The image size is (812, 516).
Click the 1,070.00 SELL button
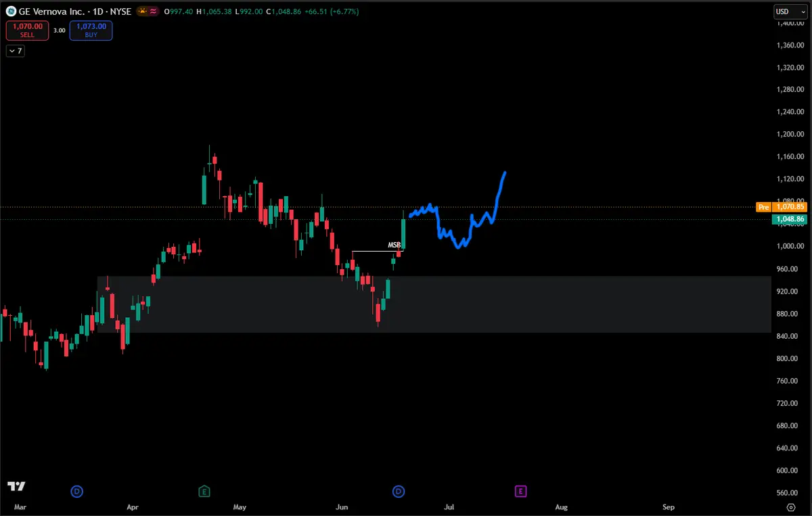pos(27,30)
